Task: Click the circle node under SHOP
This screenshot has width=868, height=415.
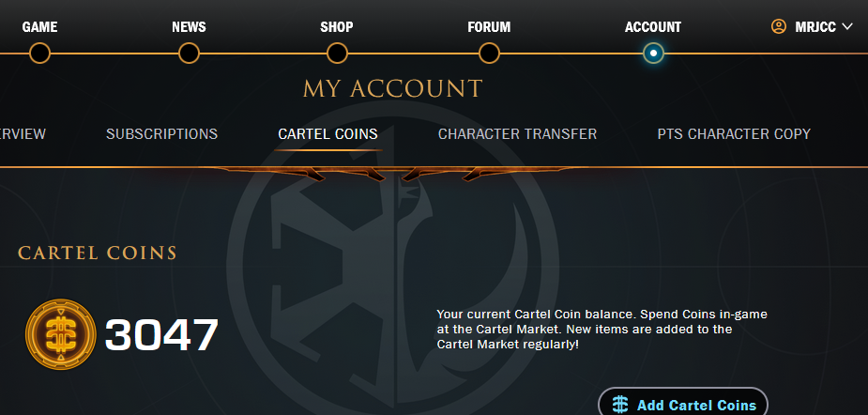Action: coord(337,54)
